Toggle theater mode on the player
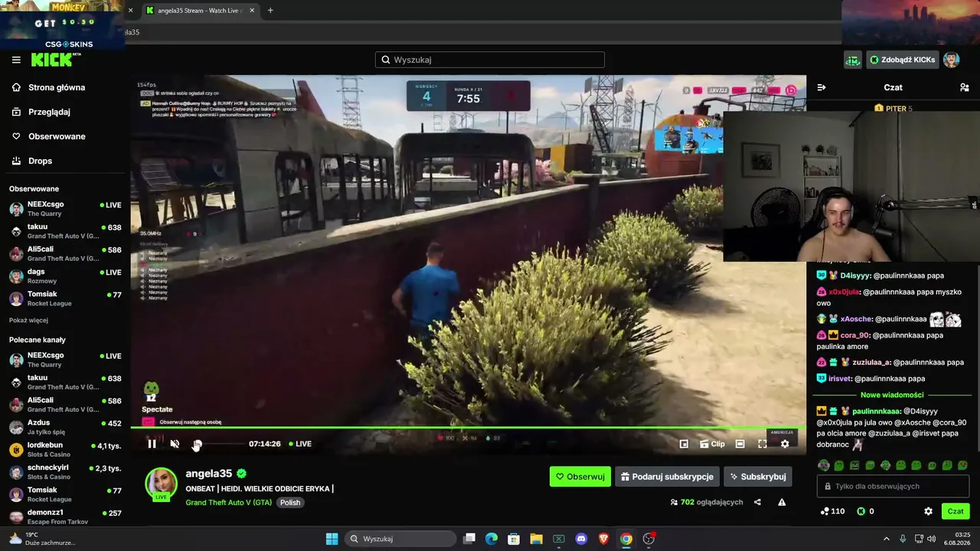Image resolution: width=980 pixels, height=551 pixels. click(x=740, y=444)
